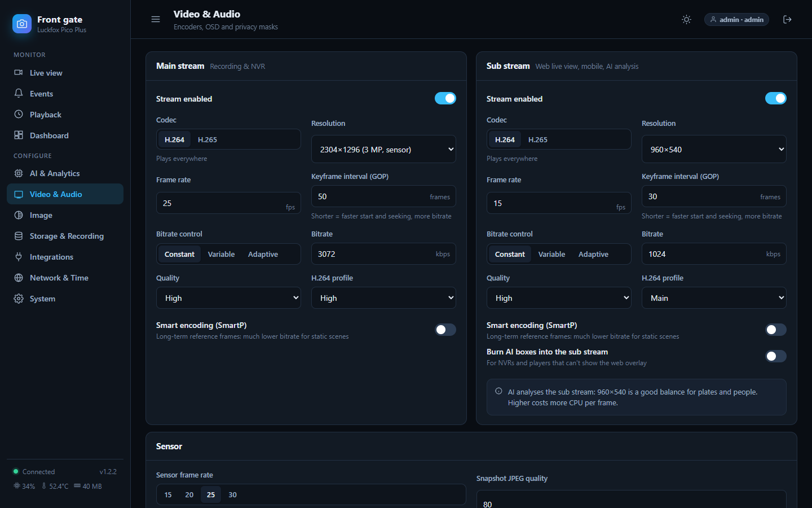Viewport: 812px width, 508px height.
Task: Toggle the light theme sun icon
Action: pos(686,19)
